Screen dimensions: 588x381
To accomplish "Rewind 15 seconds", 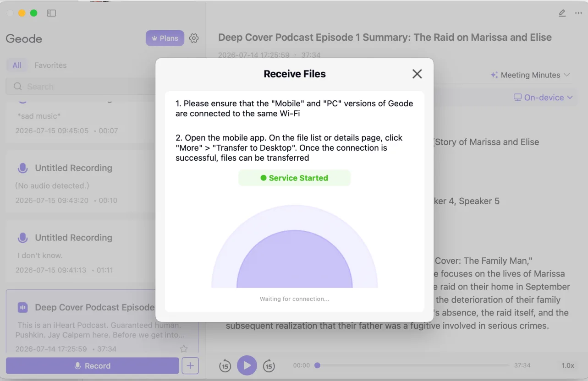I will [225, 365].
